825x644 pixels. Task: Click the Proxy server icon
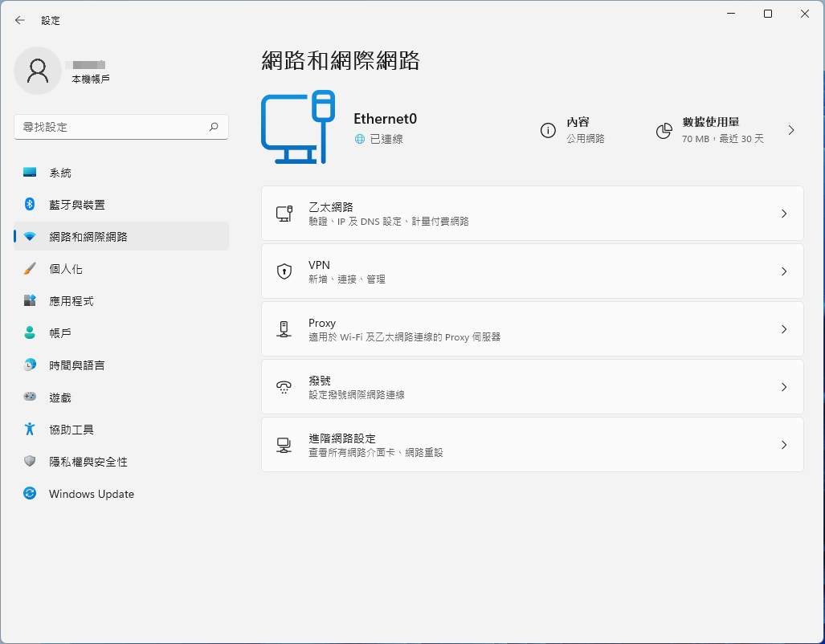pos(284,329)
